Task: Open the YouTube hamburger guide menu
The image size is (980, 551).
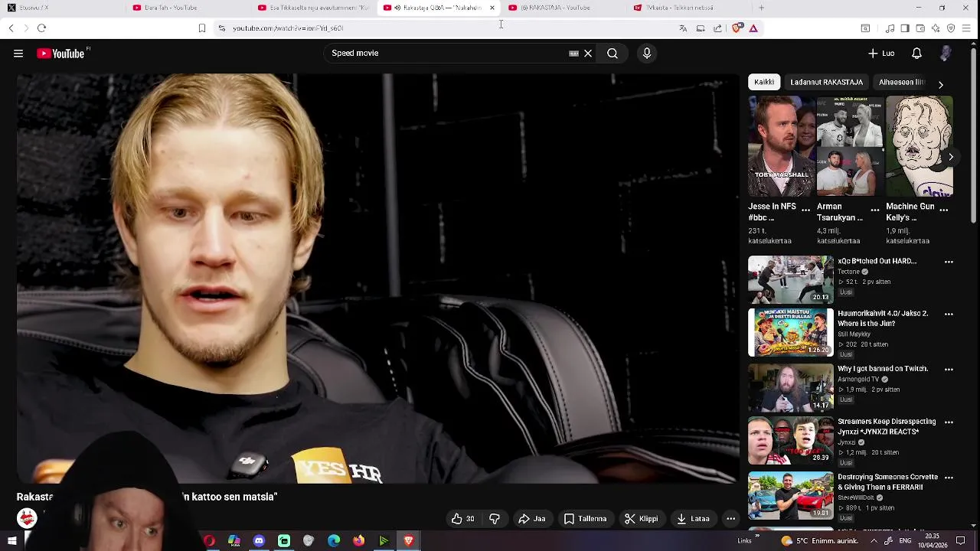Action: 18,54
